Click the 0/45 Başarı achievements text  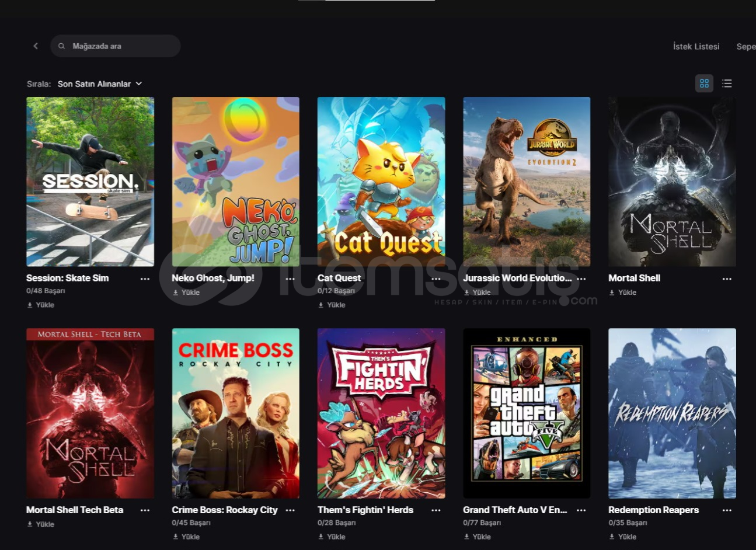[191, 523]
